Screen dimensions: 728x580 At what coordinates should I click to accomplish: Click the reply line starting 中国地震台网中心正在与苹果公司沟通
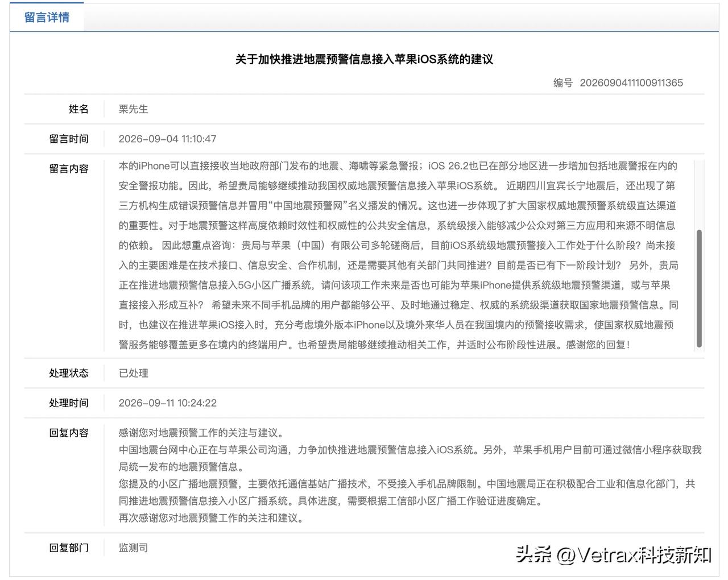point(410,450)
